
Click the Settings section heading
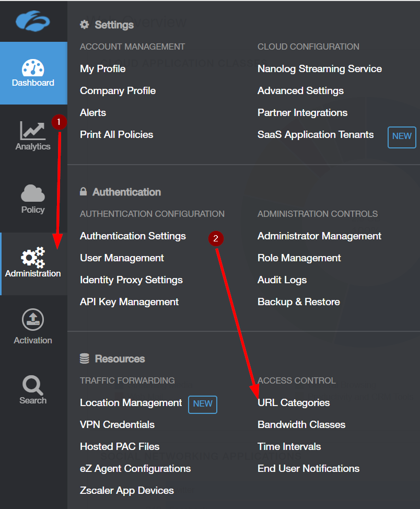[114, 25]
